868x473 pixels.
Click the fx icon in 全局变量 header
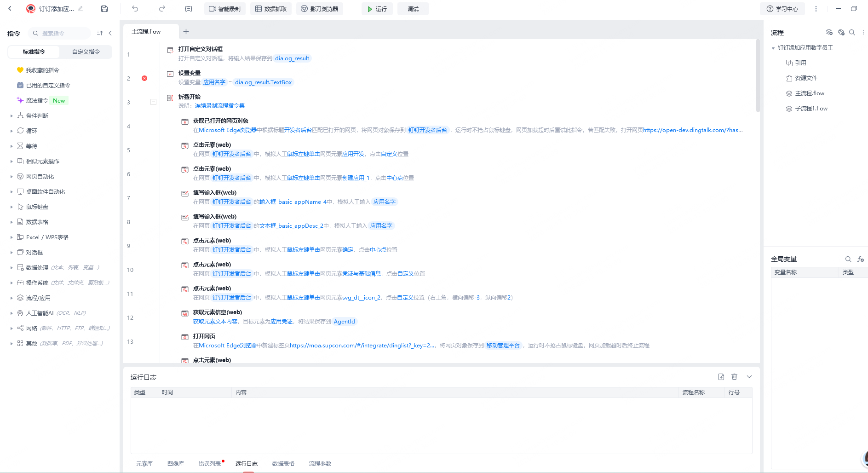coord(860,259)
